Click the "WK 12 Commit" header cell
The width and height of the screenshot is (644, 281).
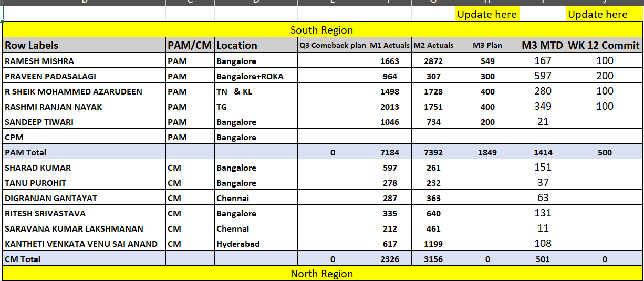[x=604, y=46]
